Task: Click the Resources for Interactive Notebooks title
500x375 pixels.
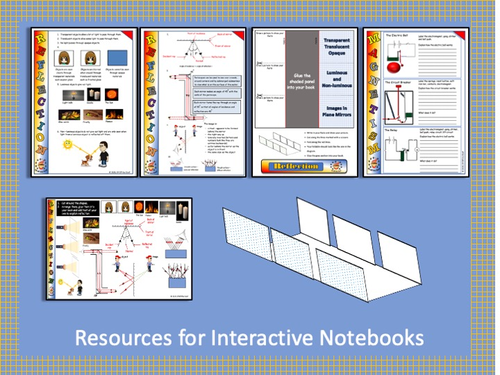Action: click(x=249, y=338)
